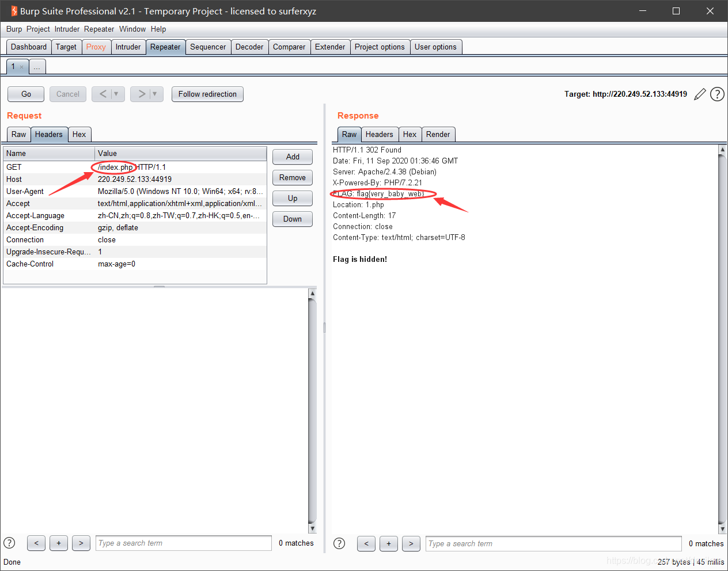The height and width of the screenshot is (571, 728).
Task: Click plus button in request search bar
Action: pyautogui.click(x=59, y=543)
